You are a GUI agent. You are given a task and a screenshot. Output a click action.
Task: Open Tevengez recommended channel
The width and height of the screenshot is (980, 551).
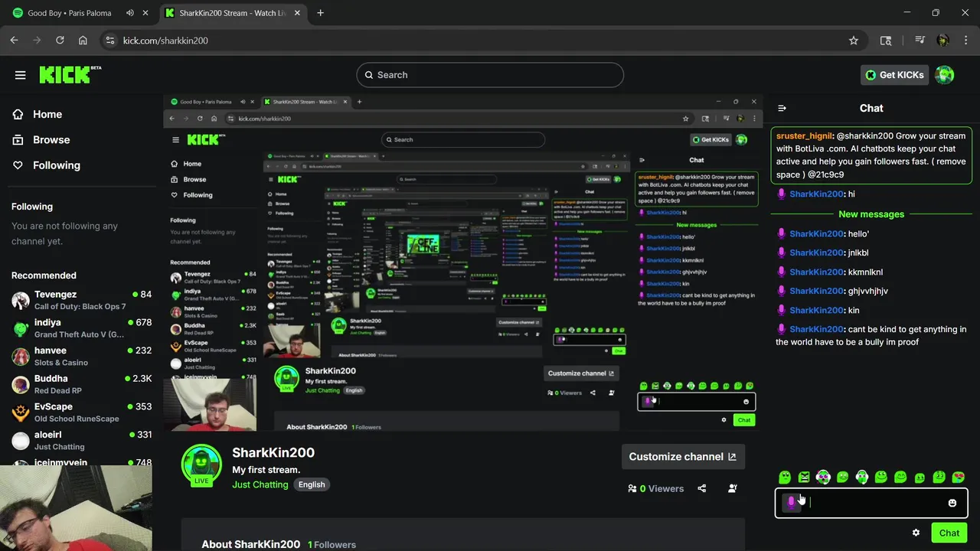(x=81, y=300)
